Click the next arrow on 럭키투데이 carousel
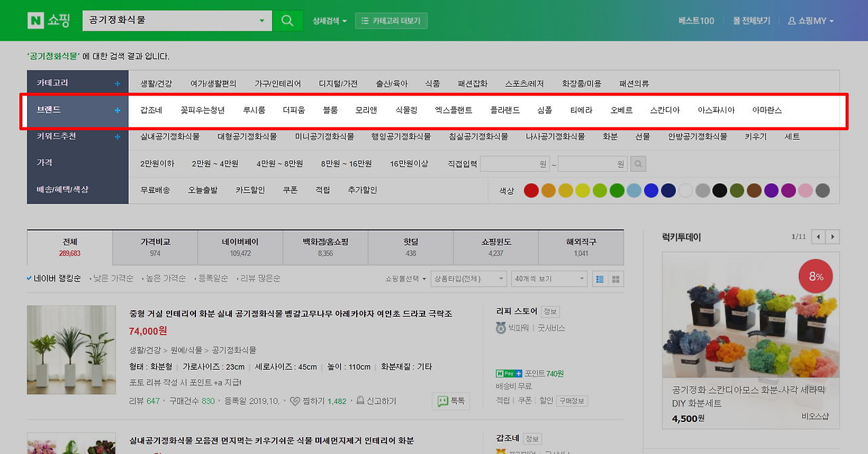This screenshot has width=868, height=454. click(833, 236)
